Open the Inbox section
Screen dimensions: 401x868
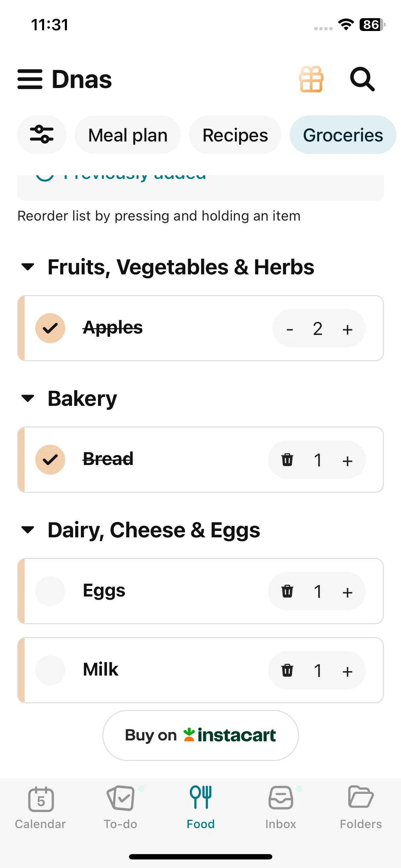coord(281,807)
